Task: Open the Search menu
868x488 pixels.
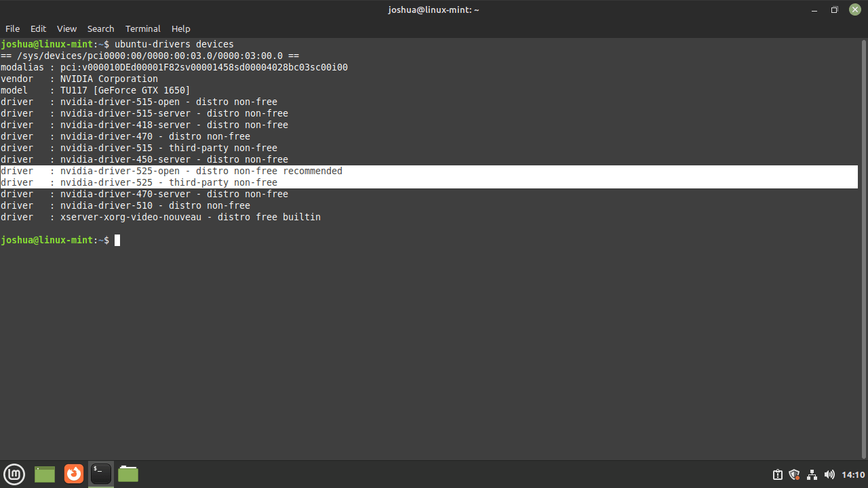Action: pyautogui.click(x=100, y=28)
